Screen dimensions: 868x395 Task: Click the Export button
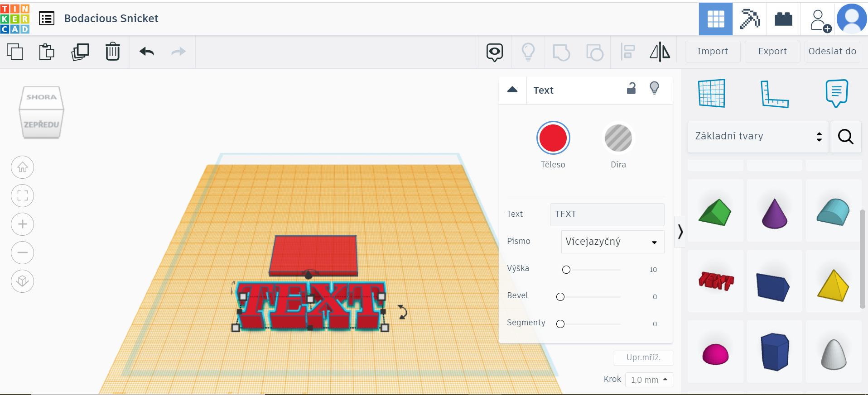(772, 52)
